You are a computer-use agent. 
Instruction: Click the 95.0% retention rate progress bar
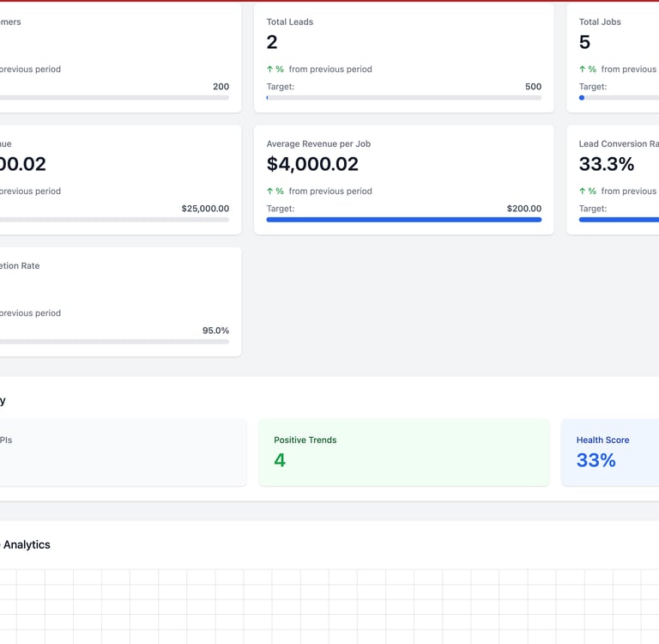pos(114,342)
